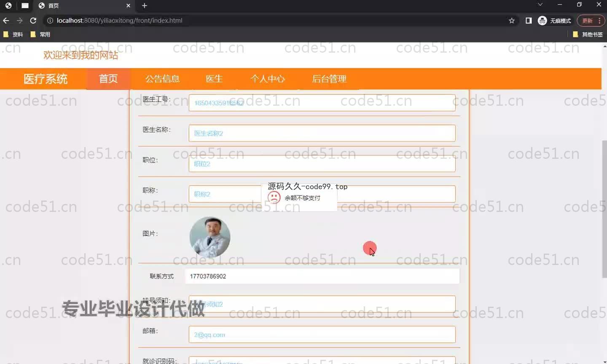Click the 首页 browser tab title
Viewport: 607px width, 364px height.
click(54, 5)
